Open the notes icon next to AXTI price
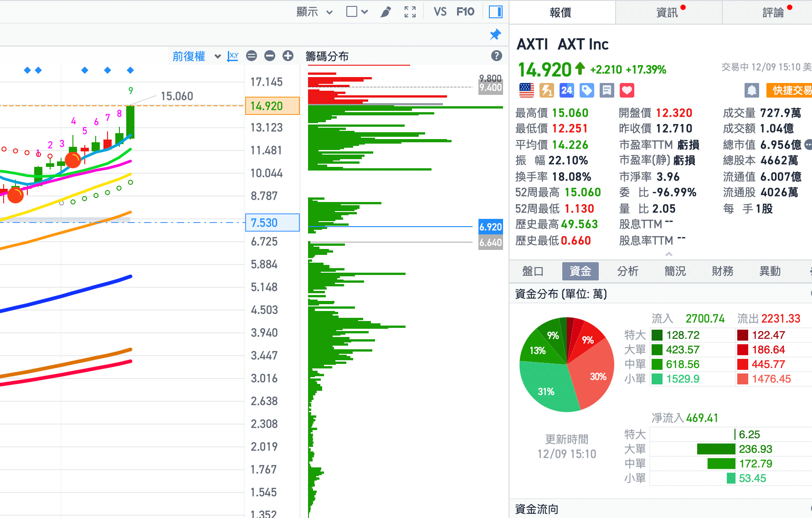This screenshot has width=812, height=518. 606,90
